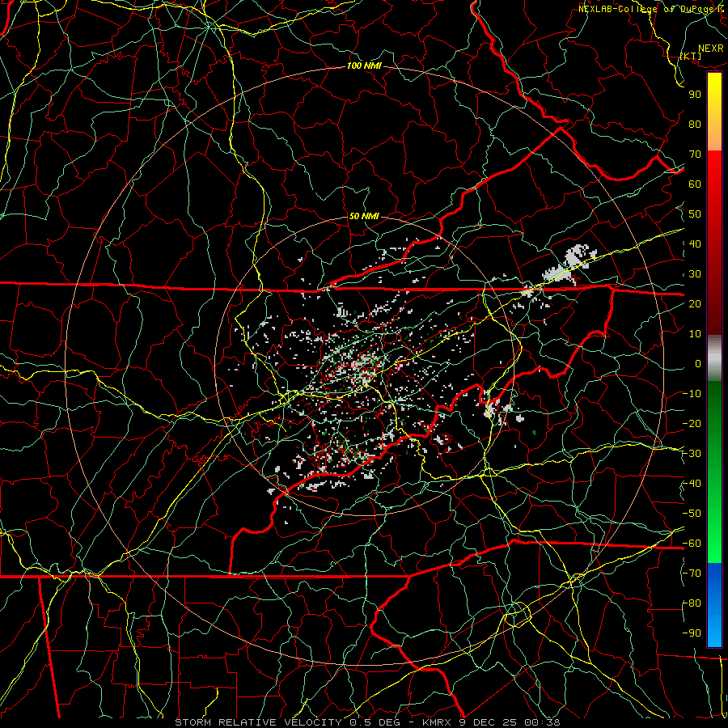Select the "KMRX" radar site identifier

point(437,722)
